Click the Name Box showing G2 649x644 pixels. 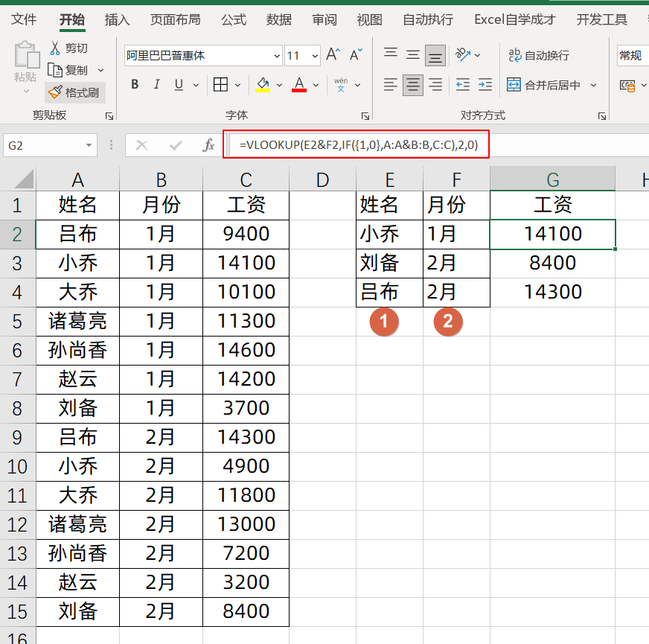pyautogui.click(x=50, y=145)
